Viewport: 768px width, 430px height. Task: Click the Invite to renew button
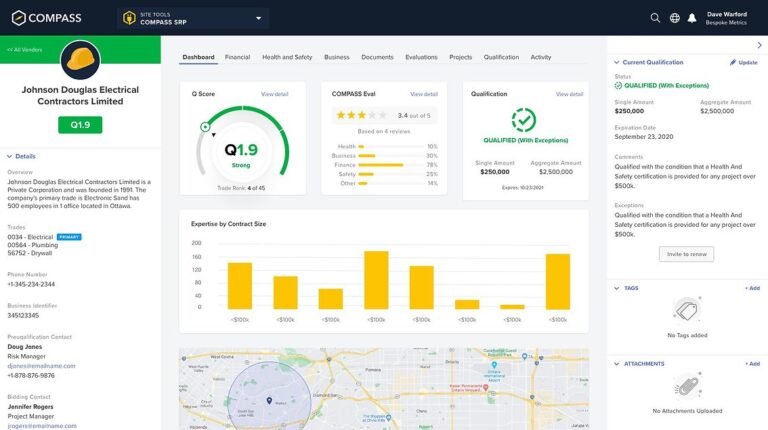(x=686, y=254)
